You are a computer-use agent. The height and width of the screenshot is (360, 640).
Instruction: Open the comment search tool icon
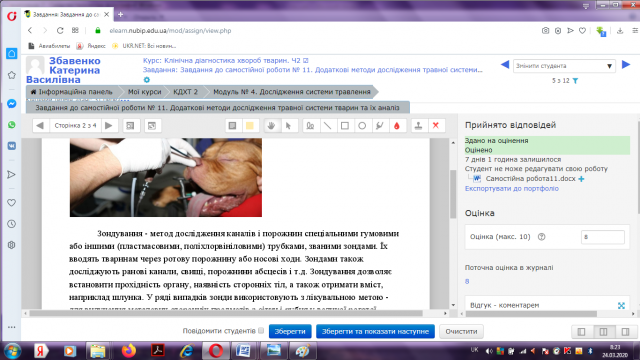point(130,126)
